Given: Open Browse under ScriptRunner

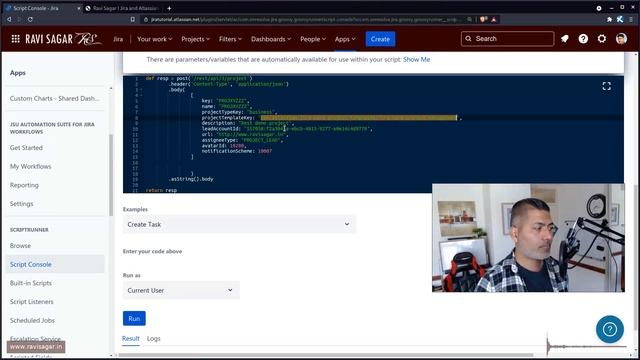Looking at the screenshot, I should point(20,246).
